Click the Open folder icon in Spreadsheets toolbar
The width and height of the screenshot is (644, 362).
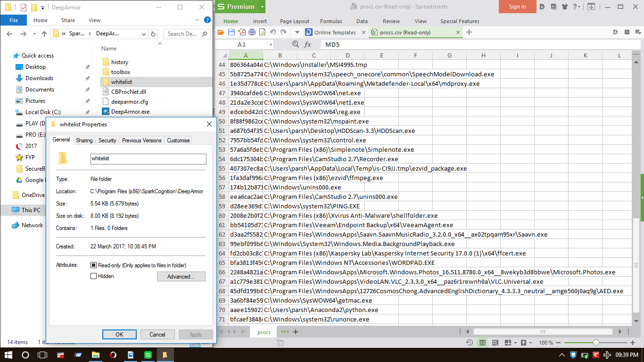pos(221,33)
